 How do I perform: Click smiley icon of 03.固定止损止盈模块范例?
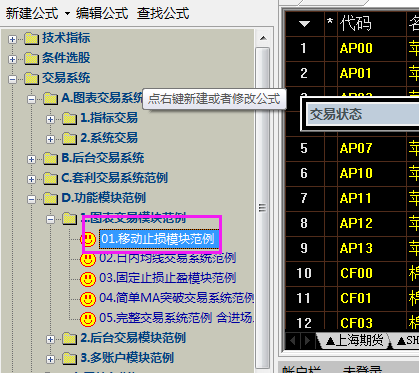pos(88,279)
